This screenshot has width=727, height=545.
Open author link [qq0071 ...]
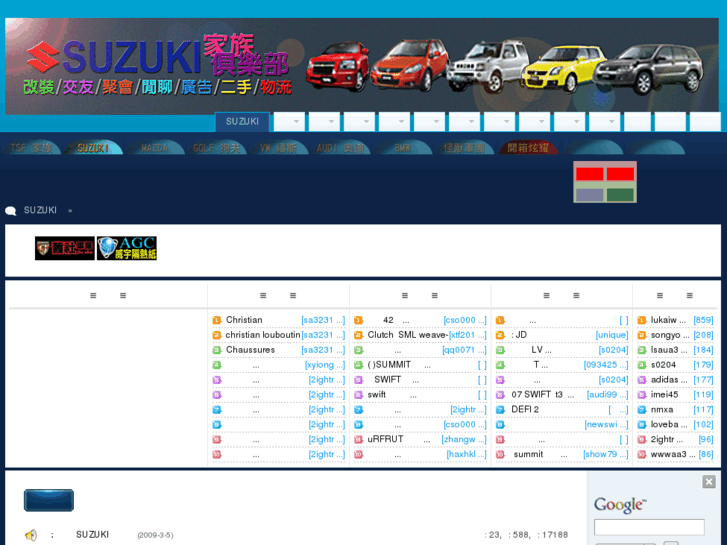pyautogui.click(x=465, y=350)
